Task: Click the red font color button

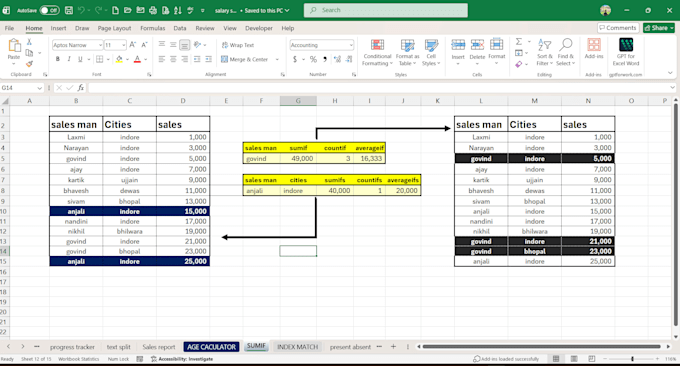Action: [137, 59]
